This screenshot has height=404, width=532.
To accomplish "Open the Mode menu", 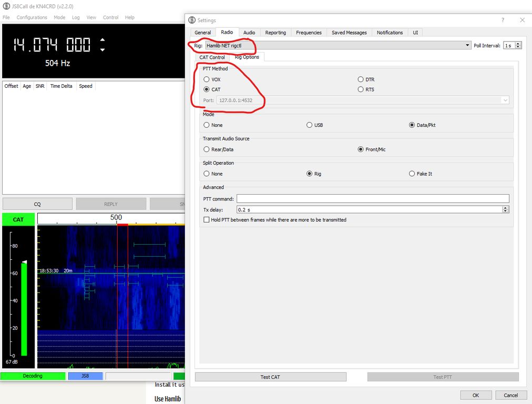I will [x=59, y=17].
